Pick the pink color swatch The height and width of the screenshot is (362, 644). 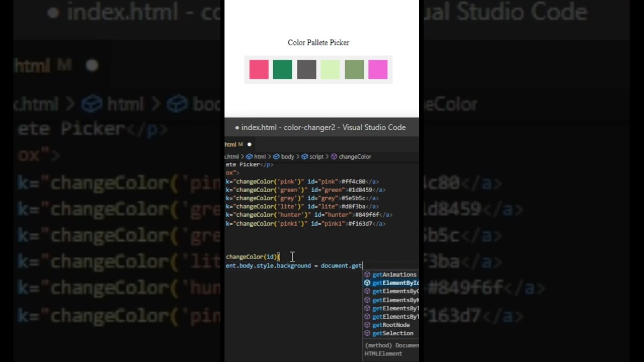coord(259,69)
